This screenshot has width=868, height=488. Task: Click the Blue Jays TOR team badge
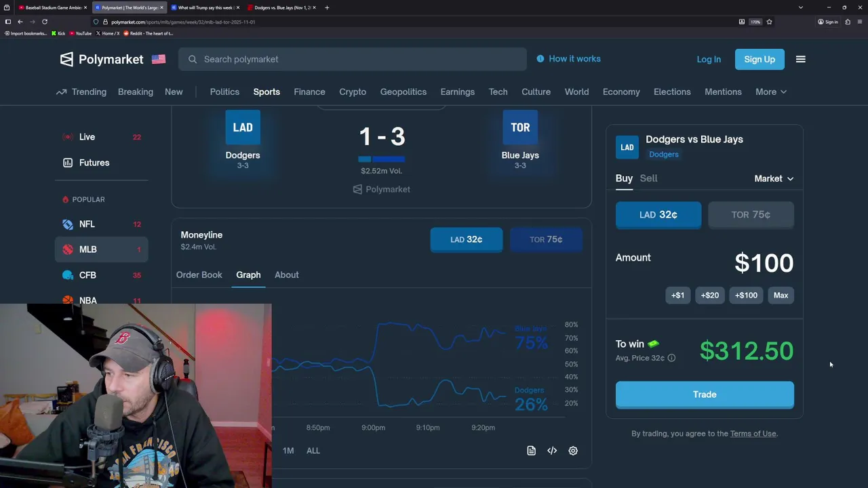click(520, 127)
